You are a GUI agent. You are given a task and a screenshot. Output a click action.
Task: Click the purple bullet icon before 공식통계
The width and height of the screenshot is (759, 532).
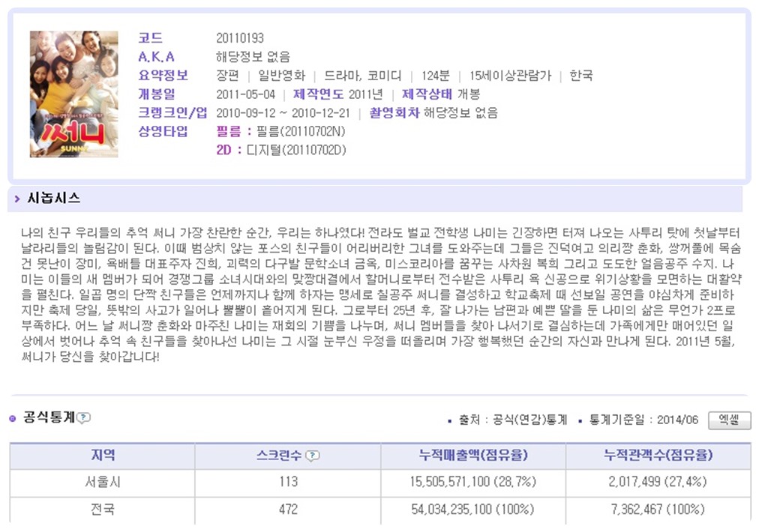(x=13, y=418)
